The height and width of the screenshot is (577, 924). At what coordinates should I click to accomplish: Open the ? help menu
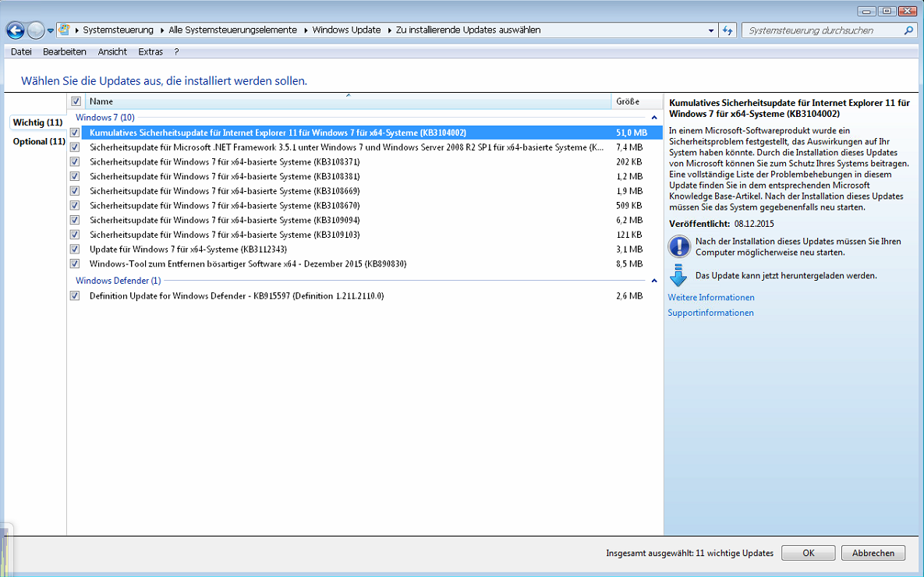click(176, 52)
